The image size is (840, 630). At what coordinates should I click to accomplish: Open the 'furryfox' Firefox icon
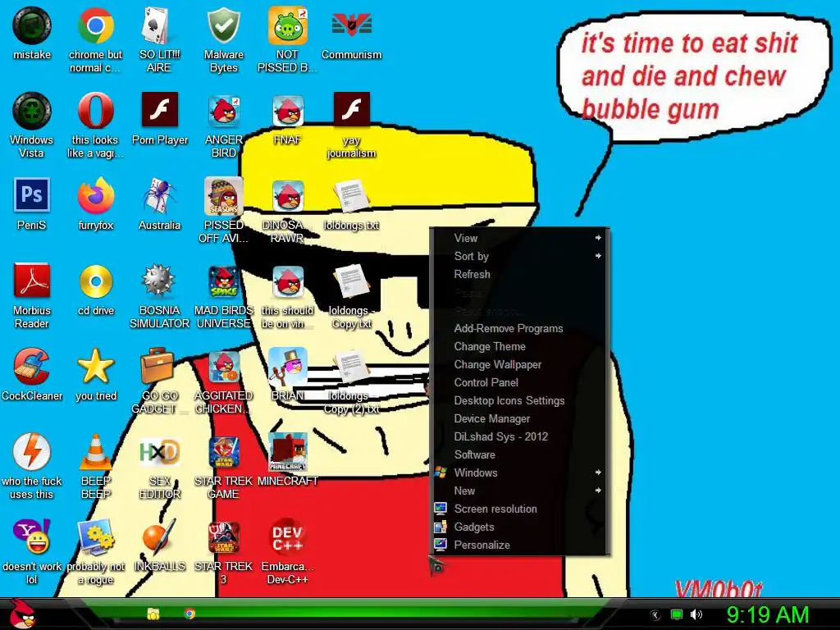(95, 196)
